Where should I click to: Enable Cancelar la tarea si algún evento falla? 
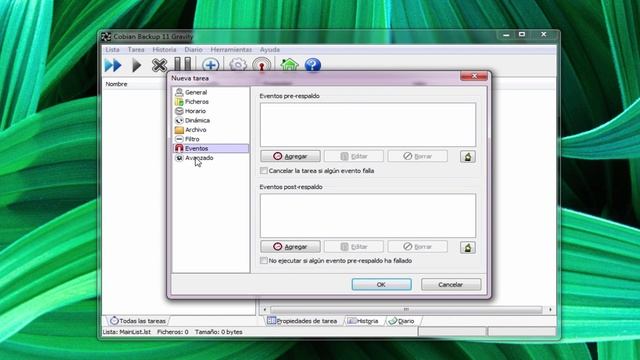tap(264, 171)
